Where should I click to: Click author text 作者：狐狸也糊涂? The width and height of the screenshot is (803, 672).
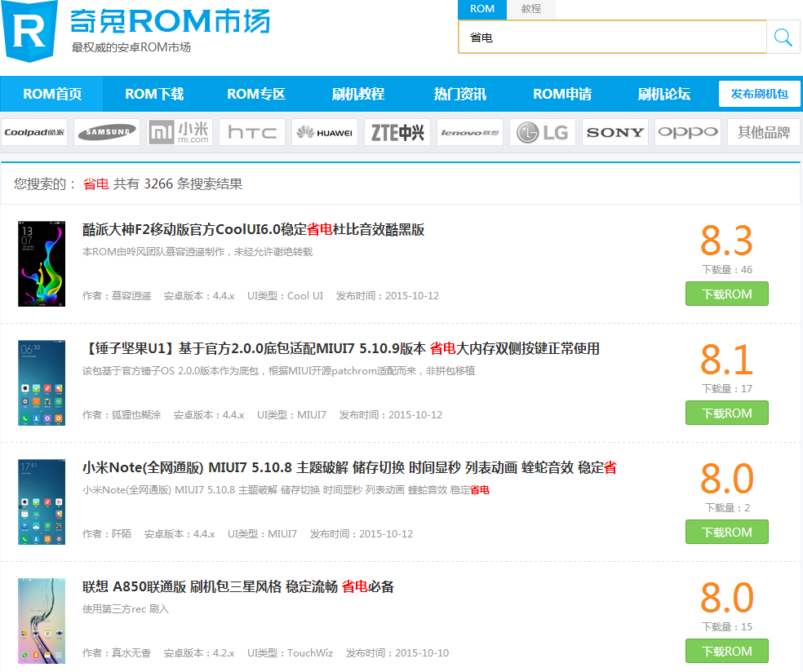(122, 415)
